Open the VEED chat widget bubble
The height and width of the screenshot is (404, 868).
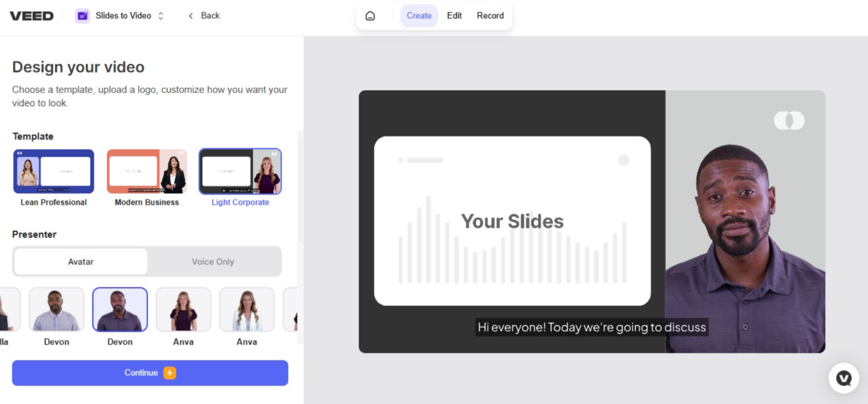click(844, 378)
